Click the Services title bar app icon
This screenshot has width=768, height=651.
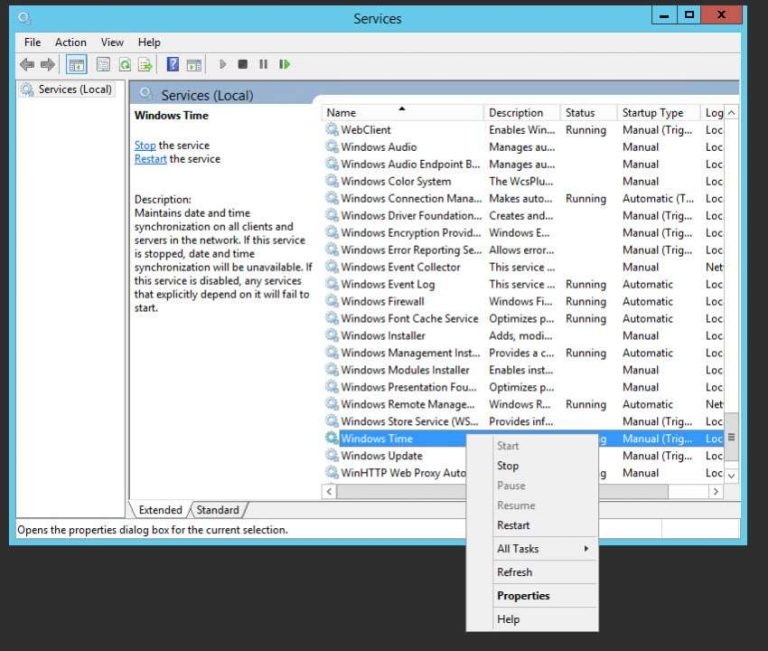(x=24, y=18)
